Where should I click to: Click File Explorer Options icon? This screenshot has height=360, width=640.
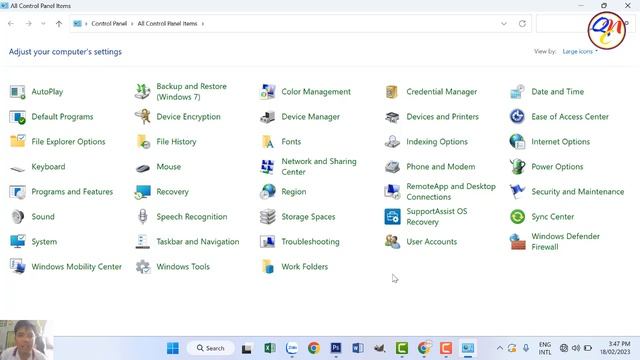click(x=18, y=142)
